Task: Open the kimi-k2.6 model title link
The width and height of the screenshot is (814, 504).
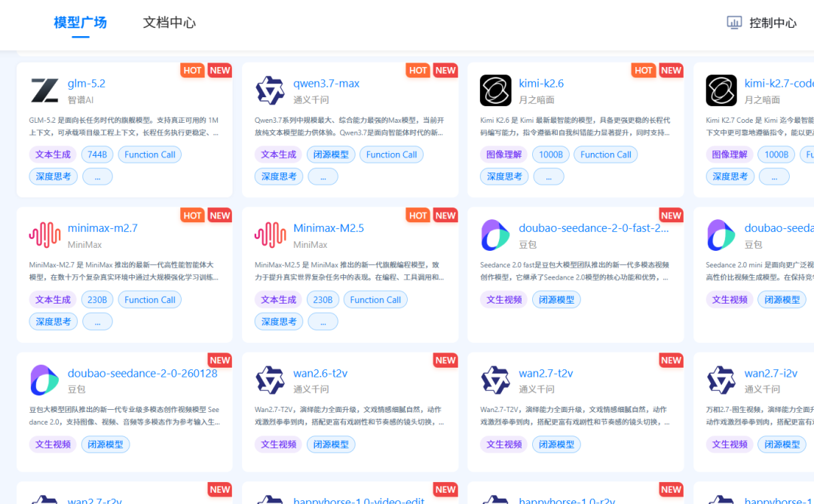Action: coord(541,83)
